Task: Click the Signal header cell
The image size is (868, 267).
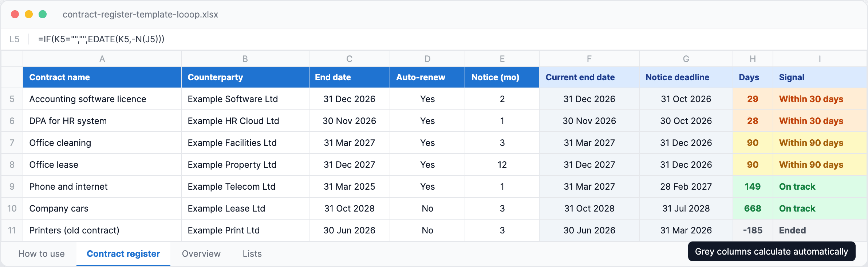Action: 820,77
